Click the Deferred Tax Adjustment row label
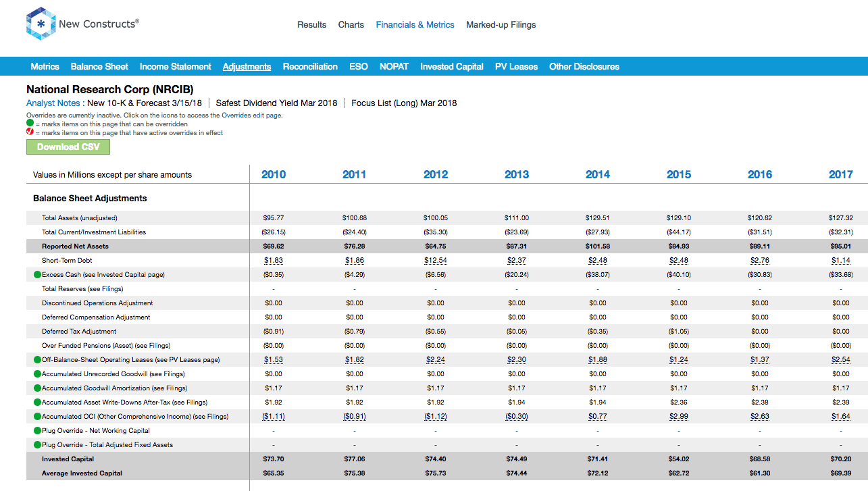This screenshot has width=868, height=491. (79, 332)
